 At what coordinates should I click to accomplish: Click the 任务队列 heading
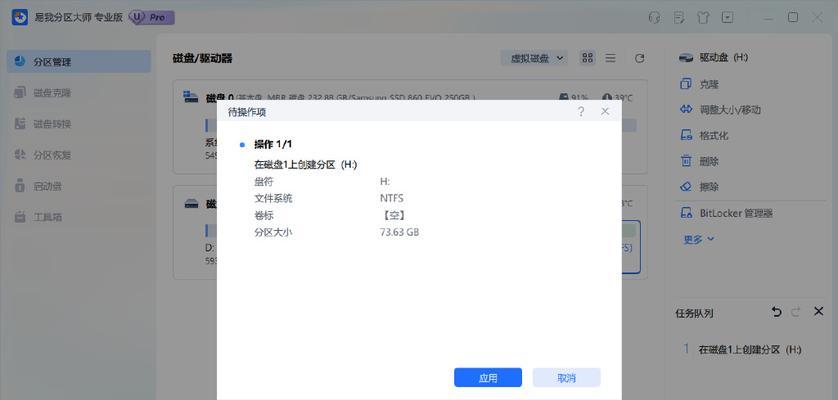point(694,313)
